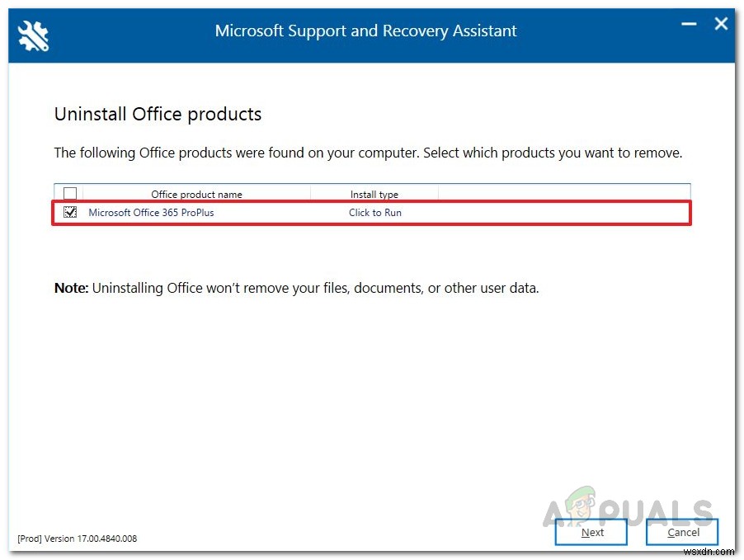This screenshot has width=744, height=560.
Task: Click the minimize icon on the title bar
Action: pyautogui.click(x=689, y=25)
